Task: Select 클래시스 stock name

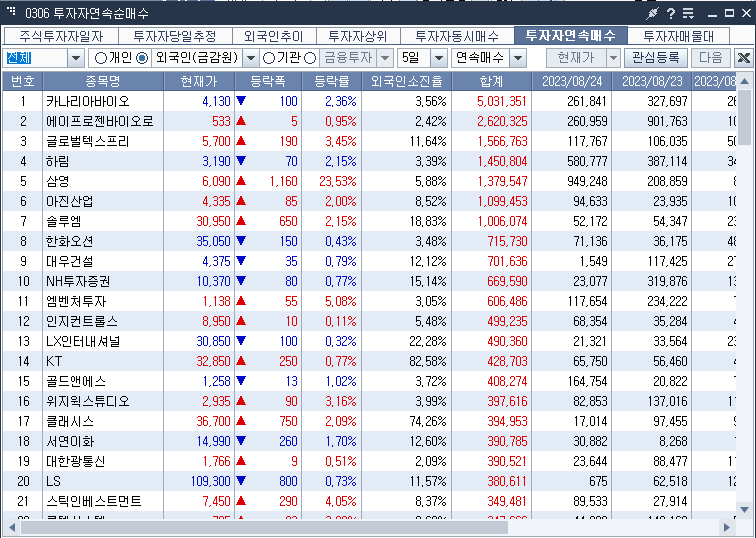Action: pos(69,421)
